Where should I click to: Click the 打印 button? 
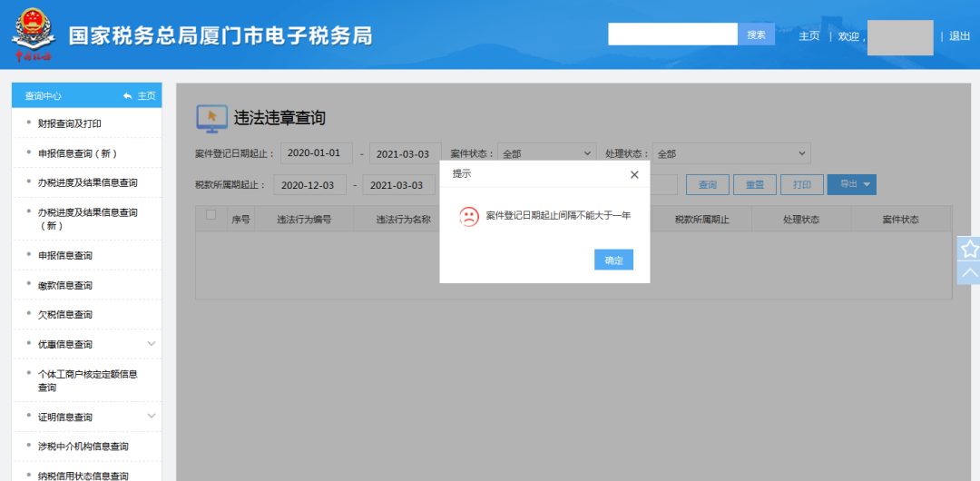pos(802,185)
